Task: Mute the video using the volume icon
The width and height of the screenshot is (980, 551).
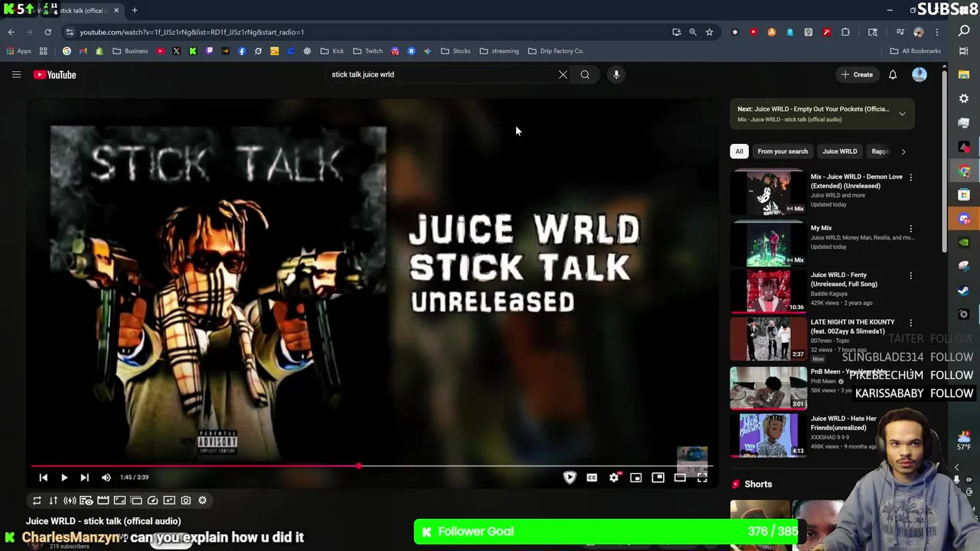Action: click(x=106, y=478)
